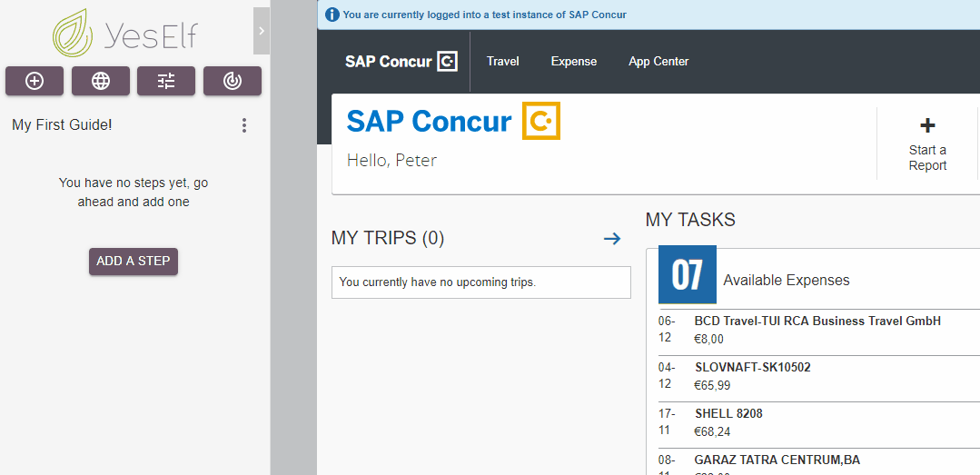980x475 pixels.
Task: Click 'You currently have no upcoming trips.' text
Action: [x=438, y=282]
